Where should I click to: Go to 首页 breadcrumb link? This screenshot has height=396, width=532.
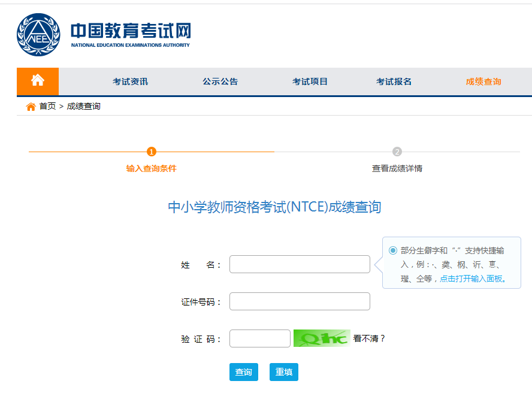click(x=47, y=106)
